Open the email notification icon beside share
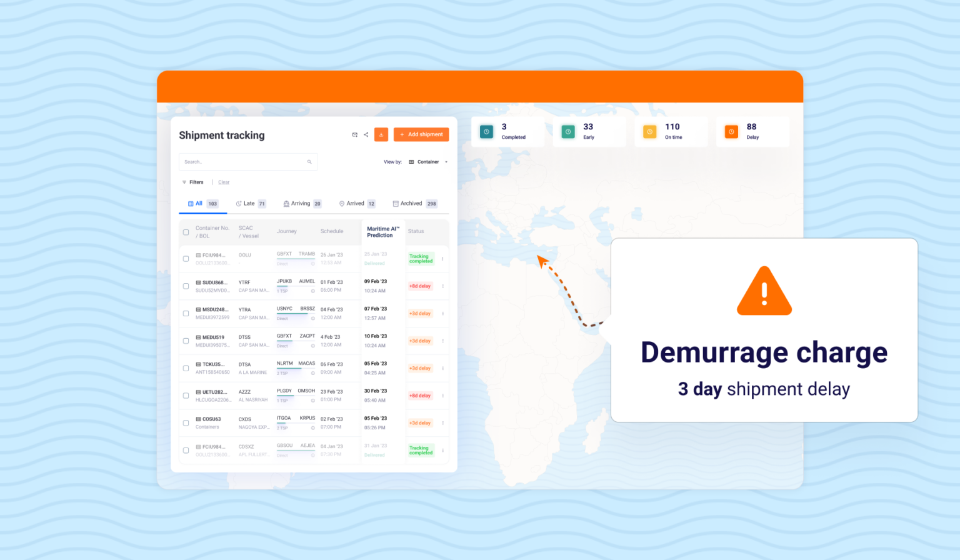 pyautogui.click(x=354, y=134)
